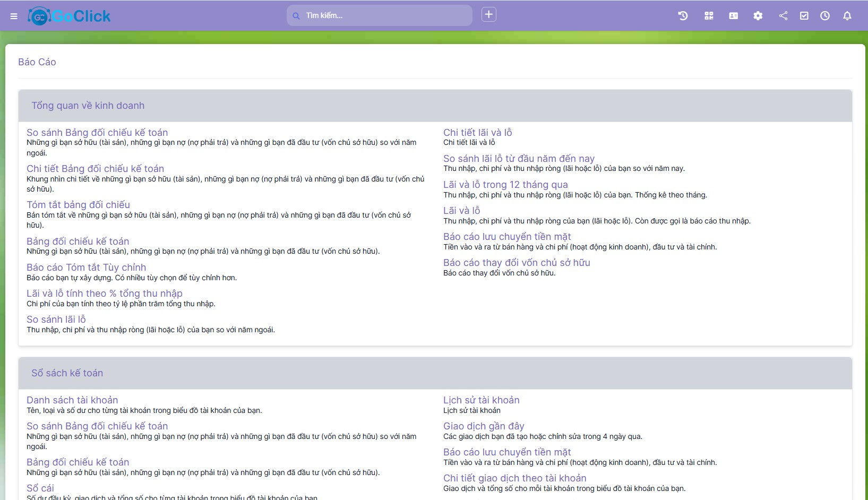Open the notifications bell

(x=847, y=16)
